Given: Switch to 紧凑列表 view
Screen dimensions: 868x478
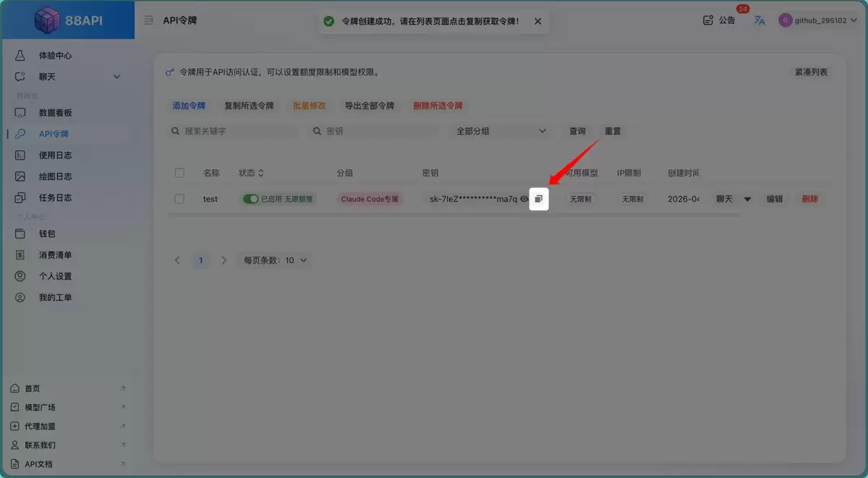Looking at the screenshot, I should point(811,72).
